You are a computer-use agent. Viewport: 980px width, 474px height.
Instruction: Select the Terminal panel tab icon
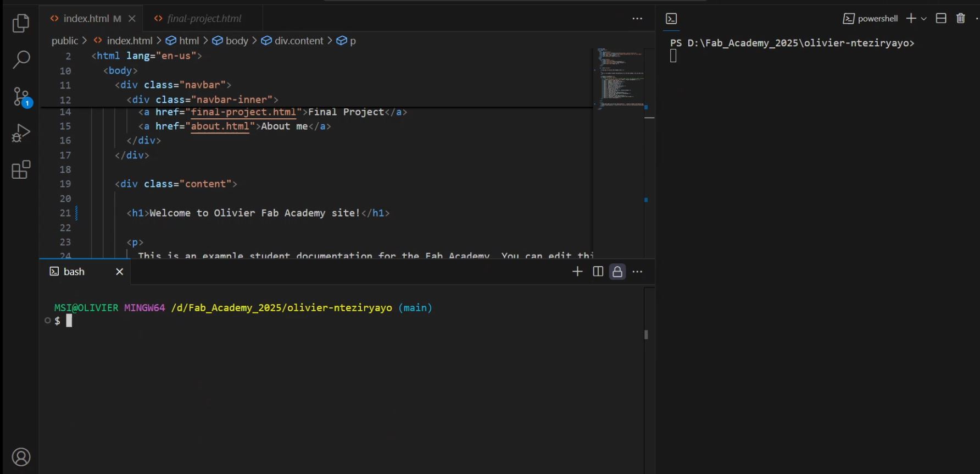click(671, 19)
